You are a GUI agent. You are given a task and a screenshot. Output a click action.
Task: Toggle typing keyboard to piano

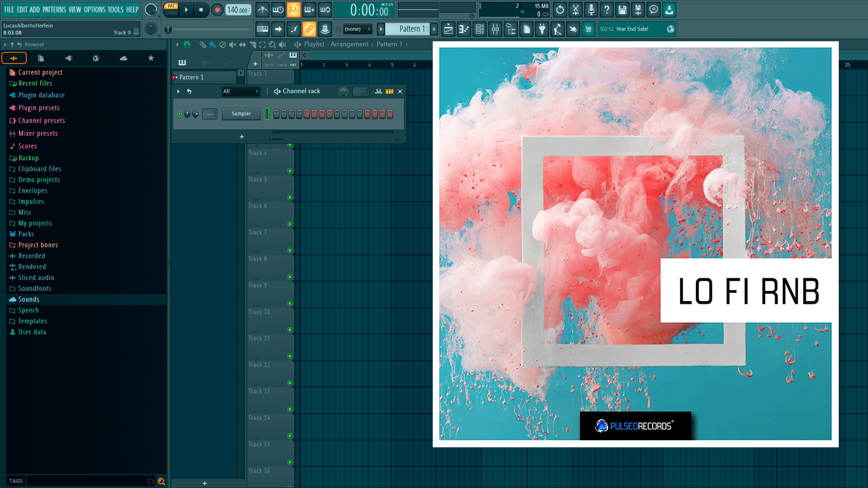262,29
